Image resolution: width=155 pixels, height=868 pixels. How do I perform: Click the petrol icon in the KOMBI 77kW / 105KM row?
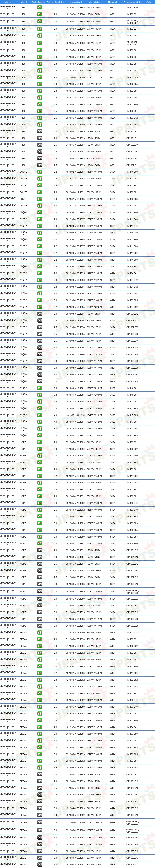(x=40, y=449)
